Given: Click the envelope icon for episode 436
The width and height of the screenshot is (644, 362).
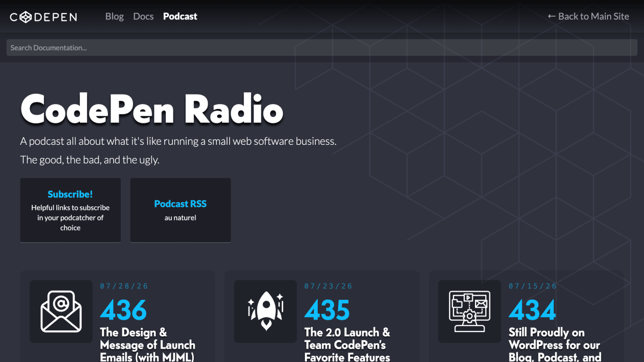Looking at the screenshot, I should coord(61,312).
